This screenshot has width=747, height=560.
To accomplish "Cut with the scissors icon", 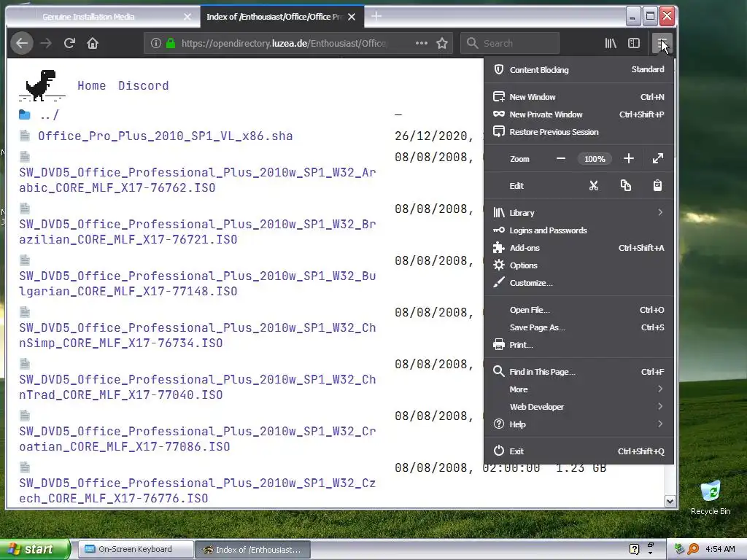I will [594, 186].
